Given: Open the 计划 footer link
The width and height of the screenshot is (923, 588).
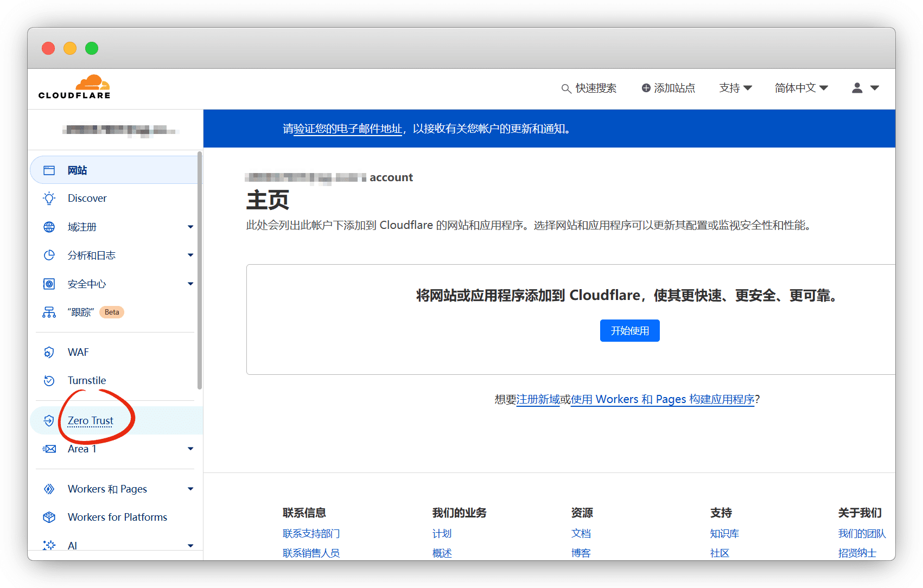Looking at the screenshot, I should pos(442,534).
